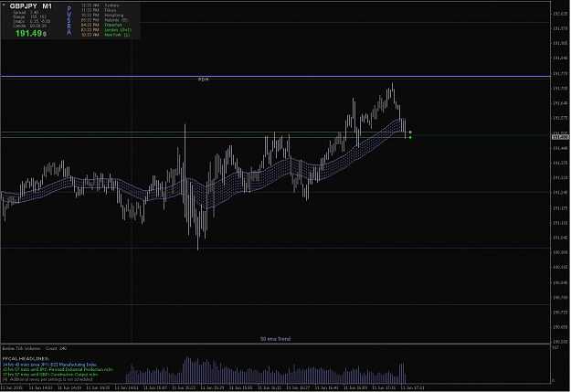Select the thick purple RDH horizontal line
This screenshot has width=571, height=392.
pos(275,77)
